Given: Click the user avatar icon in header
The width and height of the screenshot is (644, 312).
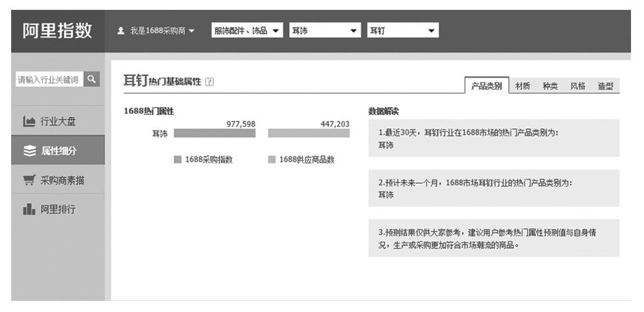Looking at the screenshot, I should coord(121,31).
